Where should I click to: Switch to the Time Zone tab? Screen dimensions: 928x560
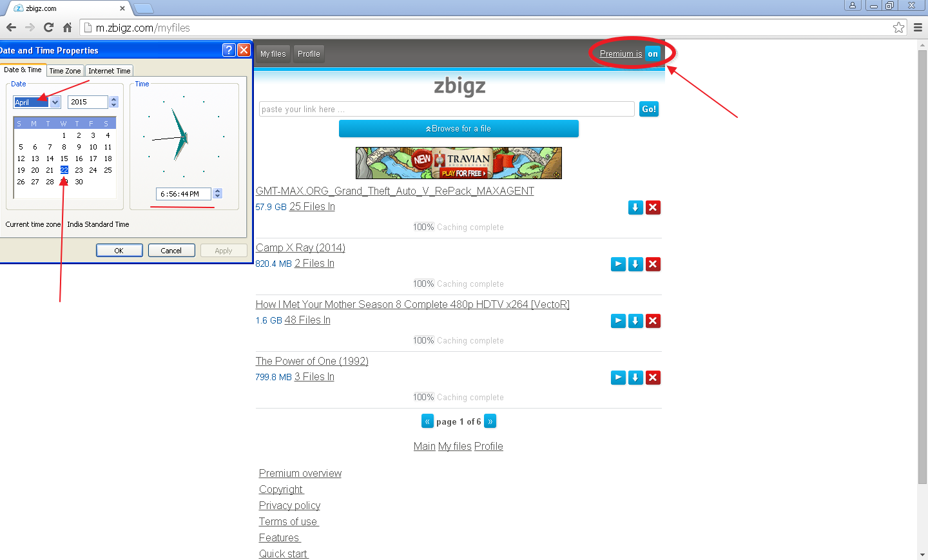(x=65, y=71)
